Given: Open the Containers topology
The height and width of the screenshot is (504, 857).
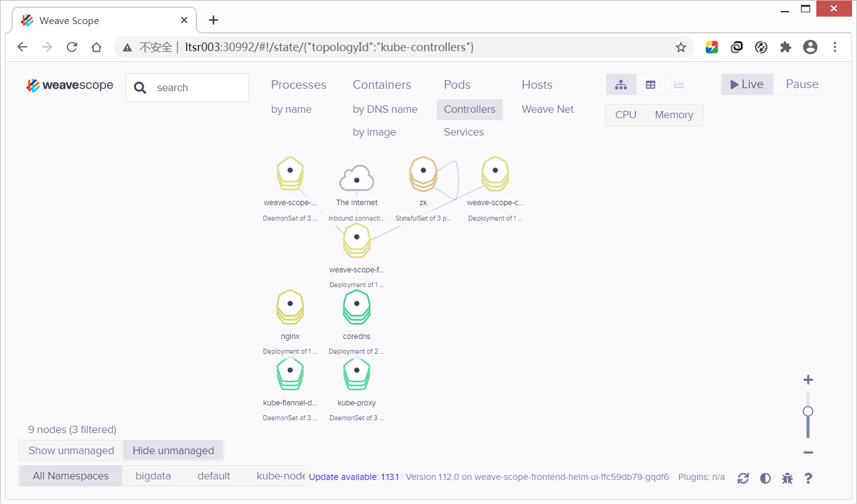Looking at the screenshot, I should [382, 85].
